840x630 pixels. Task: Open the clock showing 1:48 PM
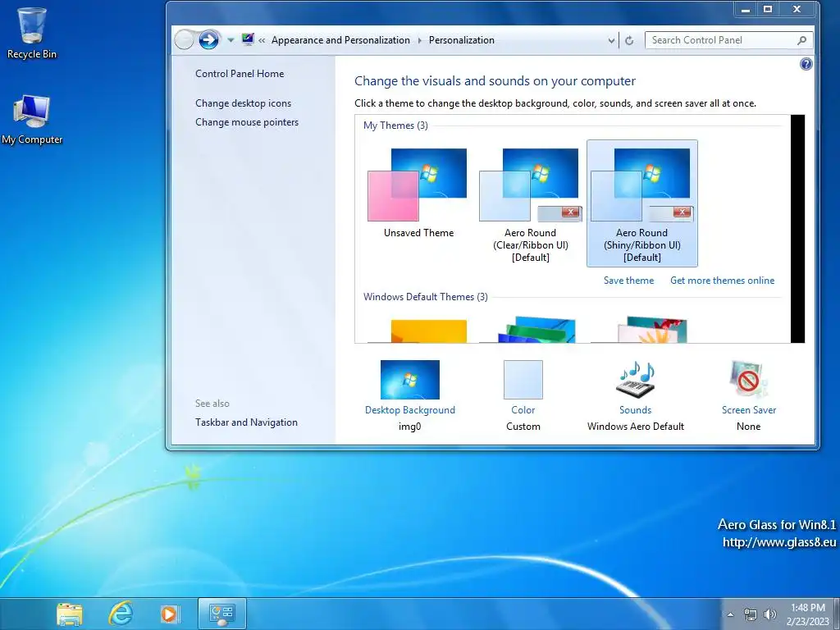[807, 614]
